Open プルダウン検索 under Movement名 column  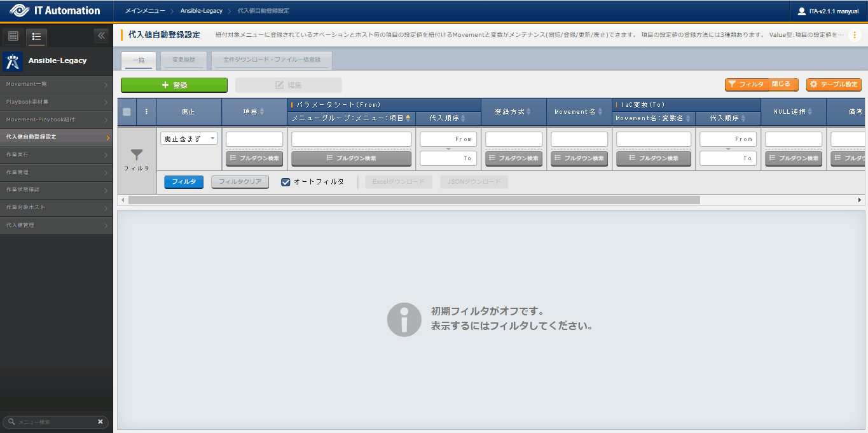pos(579,158)
